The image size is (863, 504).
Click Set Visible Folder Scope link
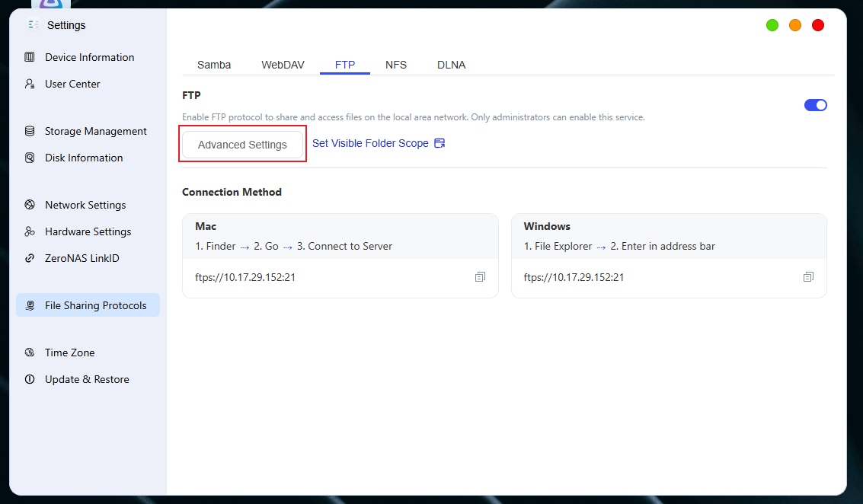[x=370, y=143]
